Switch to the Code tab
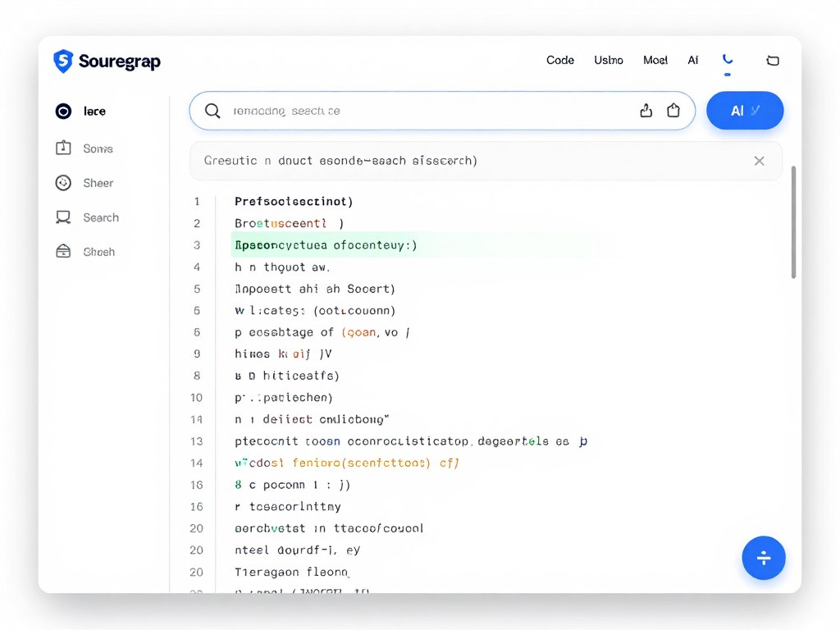840x630 pixels. (560, 60)
